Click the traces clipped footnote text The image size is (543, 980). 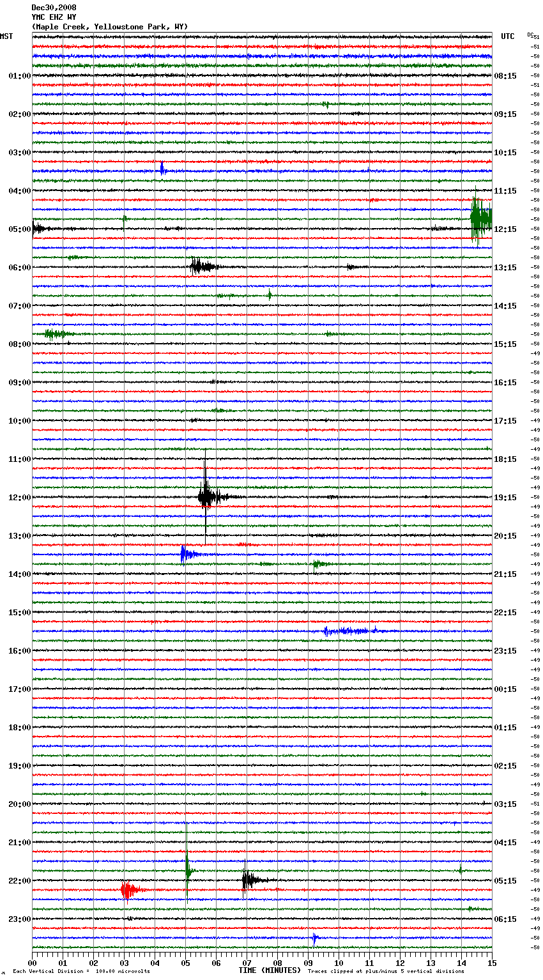(386, 972)
